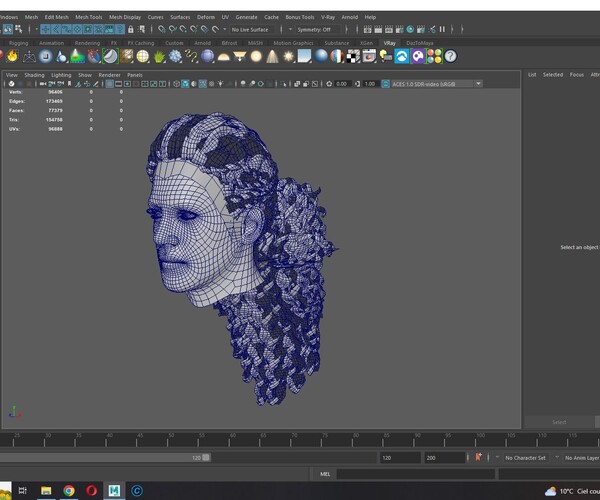Click the Selected attribute editor menu
The width and height of the screenshot is (600, 500).
pos(553,75)
